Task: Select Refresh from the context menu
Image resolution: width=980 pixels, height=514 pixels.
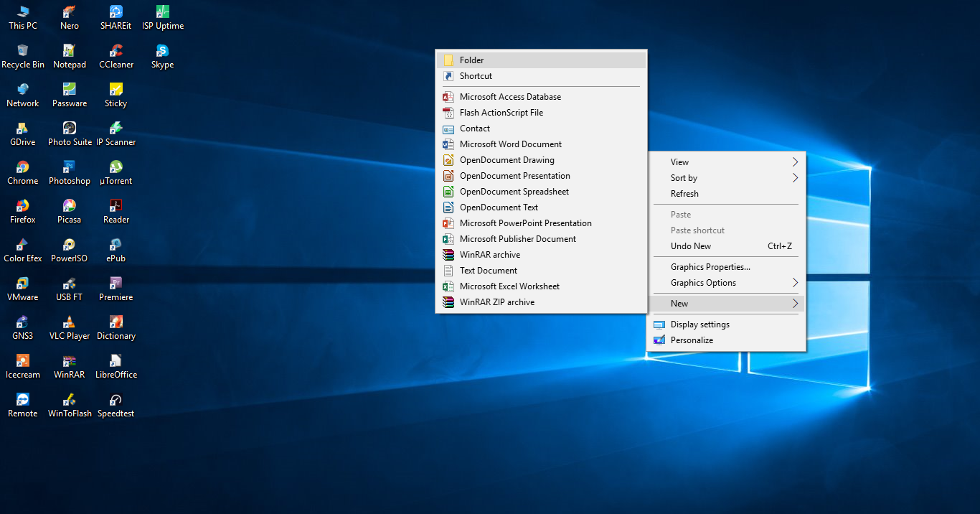Action: pos(726,193)
